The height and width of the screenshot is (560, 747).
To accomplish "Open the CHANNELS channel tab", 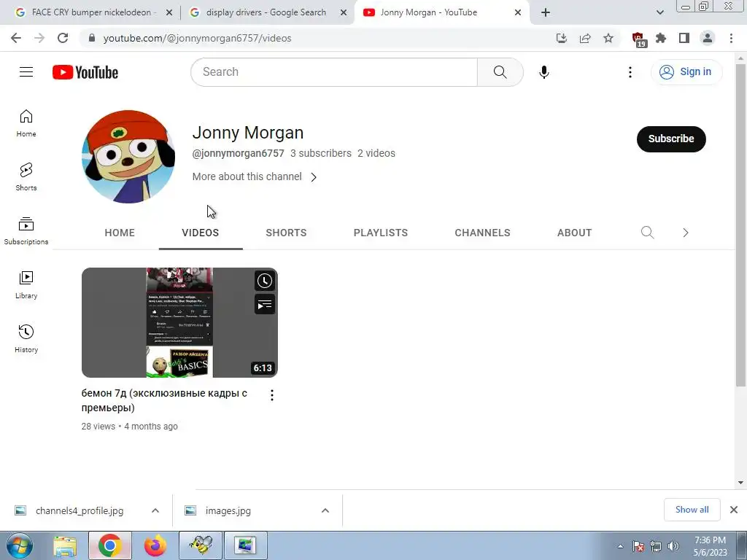I will 482,233.
